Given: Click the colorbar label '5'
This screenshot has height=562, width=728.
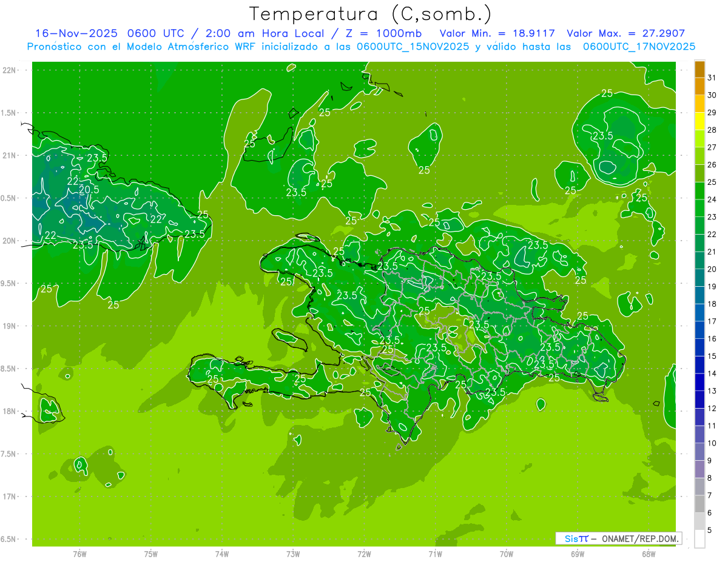Looking at the screenshot, I should coord(709,530).
